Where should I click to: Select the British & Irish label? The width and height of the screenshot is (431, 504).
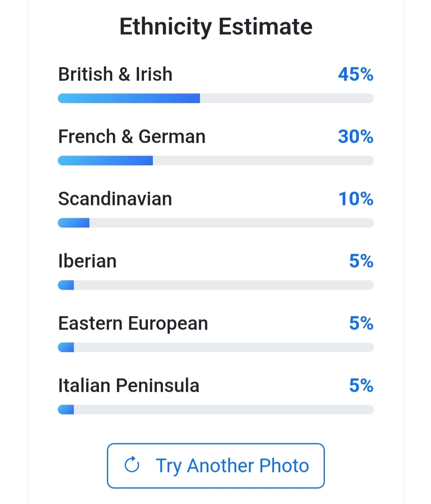click(115, 74)
